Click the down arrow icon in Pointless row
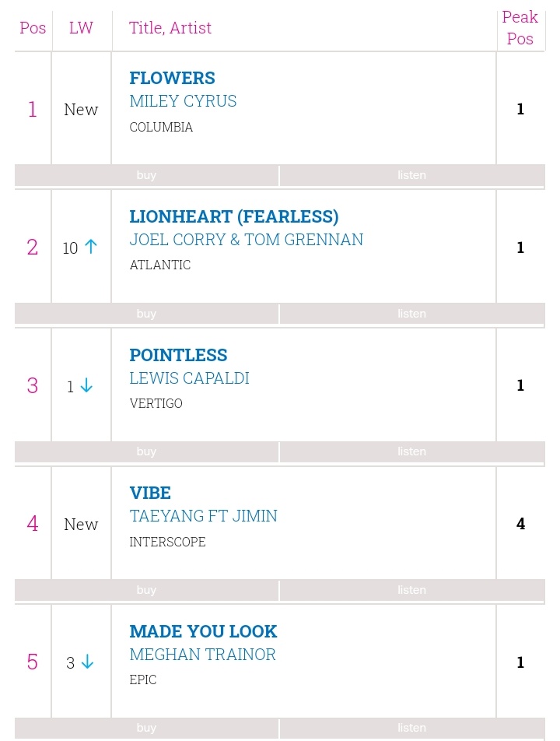This screenshot has width=560, height=741. pos(86,385)
